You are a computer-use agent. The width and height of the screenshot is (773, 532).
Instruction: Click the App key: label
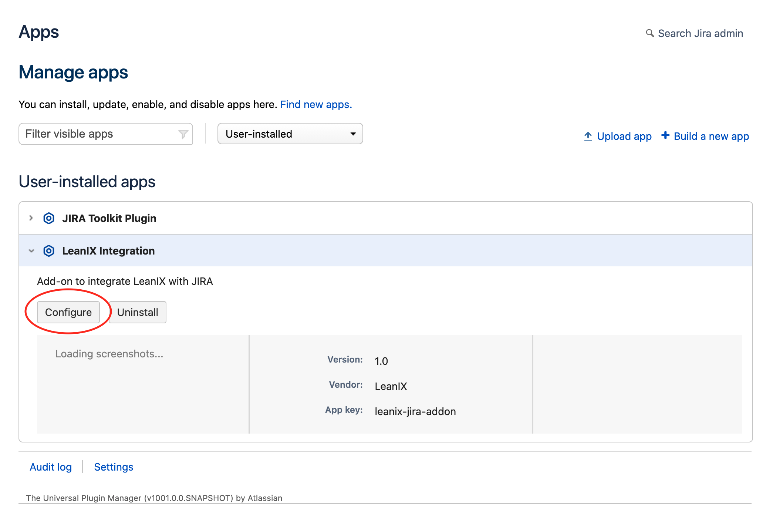coord(344,410)
